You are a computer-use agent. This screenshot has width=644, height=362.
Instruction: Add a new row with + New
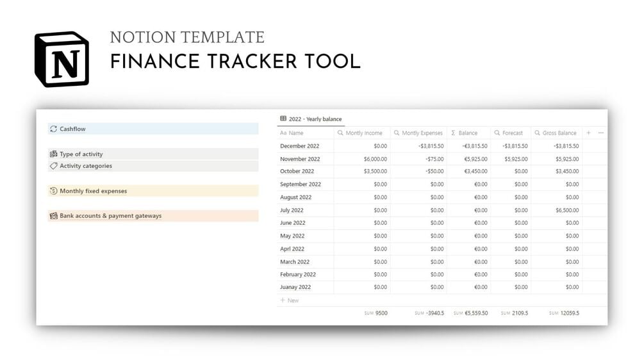coord(290,300)
